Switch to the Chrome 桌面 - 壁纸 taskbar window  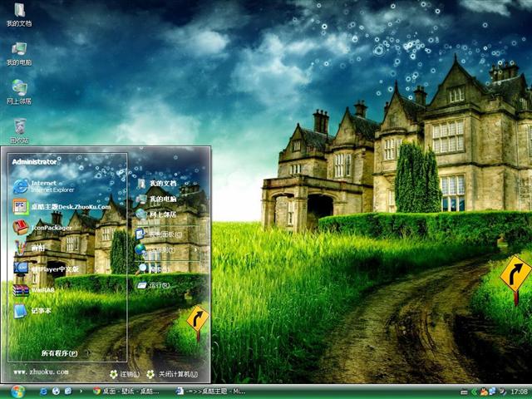coord(126,392)
